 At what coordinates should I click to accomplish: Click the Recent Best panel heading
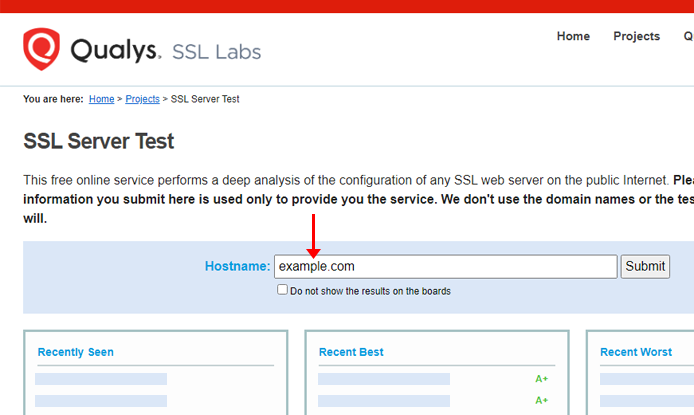pyautogui.click(x=351, y=352)
